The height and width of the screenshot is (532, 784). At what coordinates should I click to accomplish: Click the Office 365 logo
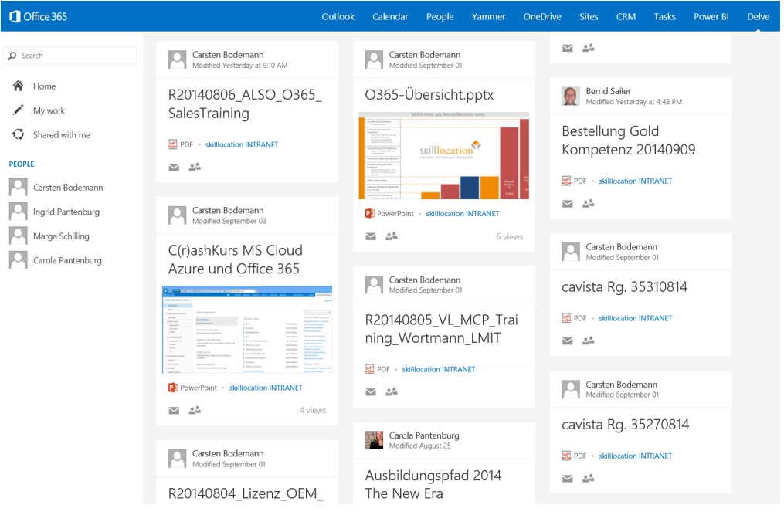tap(38, 16)
